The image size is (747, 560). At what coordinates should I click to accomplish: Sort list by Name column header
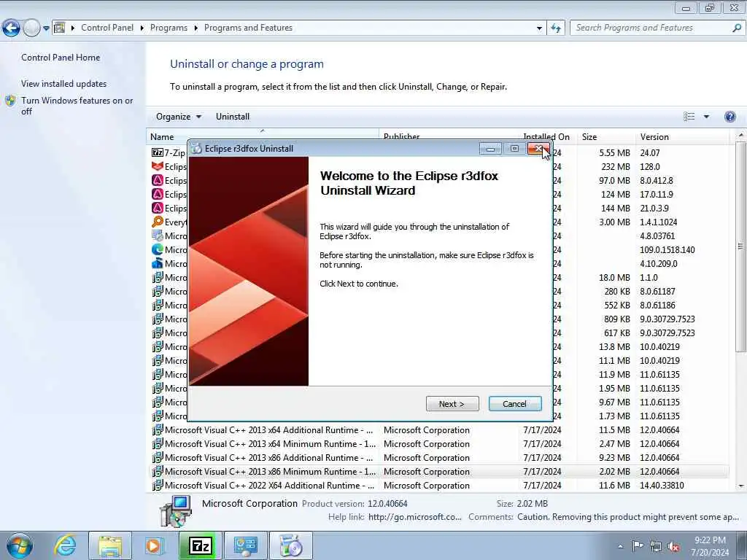(263, 136)
